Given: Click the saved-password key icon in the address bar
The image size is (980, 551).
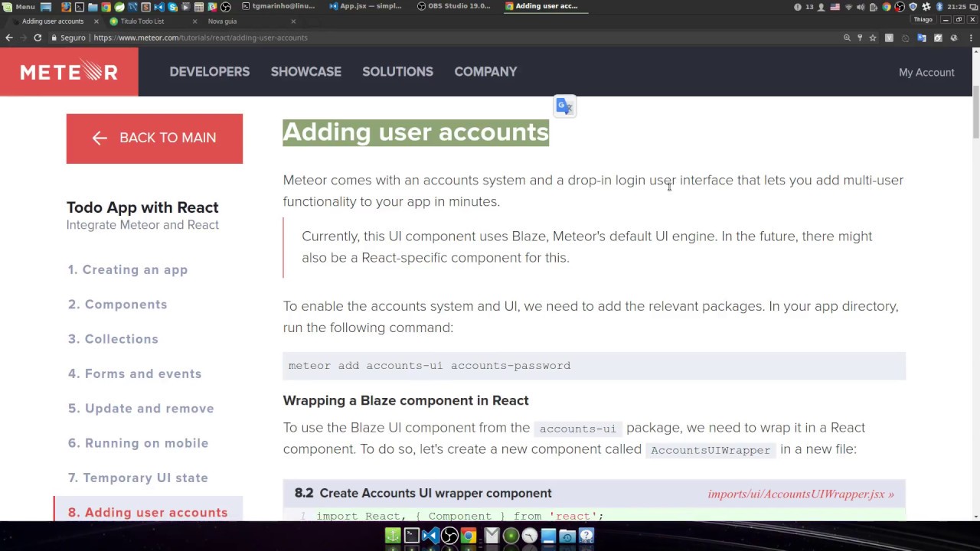Looking at the screenshot, I should pyautogui.click(x=860, y=37).
